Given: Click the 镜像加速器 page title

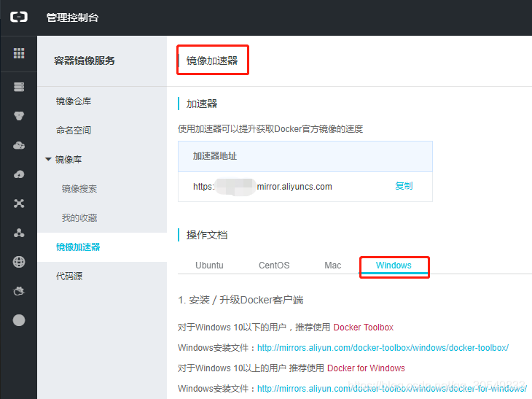Looking at the screenshot, I should tap(212, 61).
